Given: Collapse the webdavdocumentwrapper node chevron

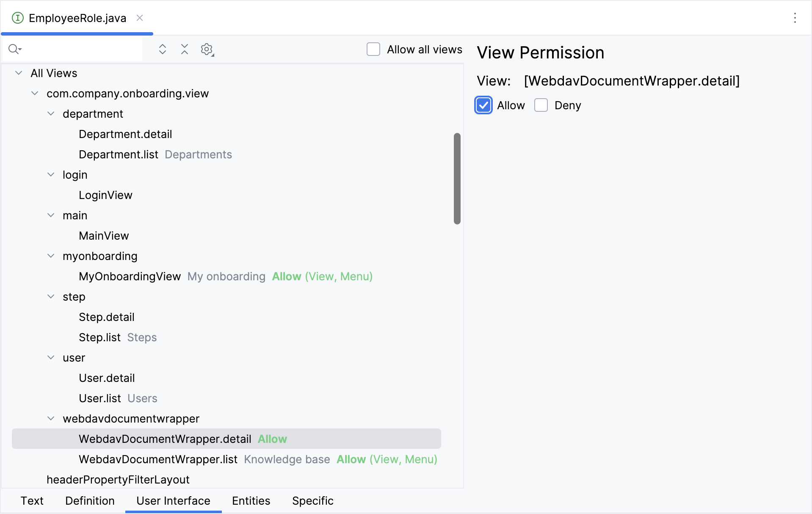Looking at the screenshot, I should [x=51, y=419].
